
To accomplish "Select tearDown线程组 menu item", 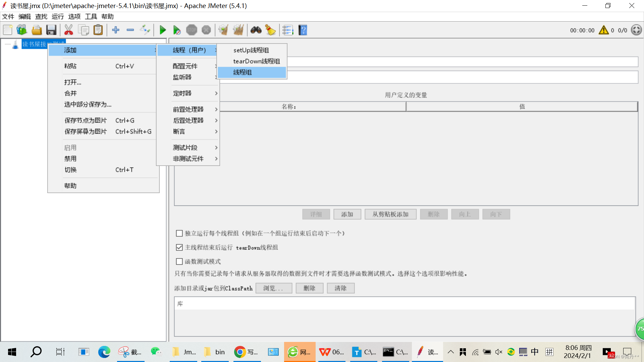I will pyautogui.click(x=252, y=61).
